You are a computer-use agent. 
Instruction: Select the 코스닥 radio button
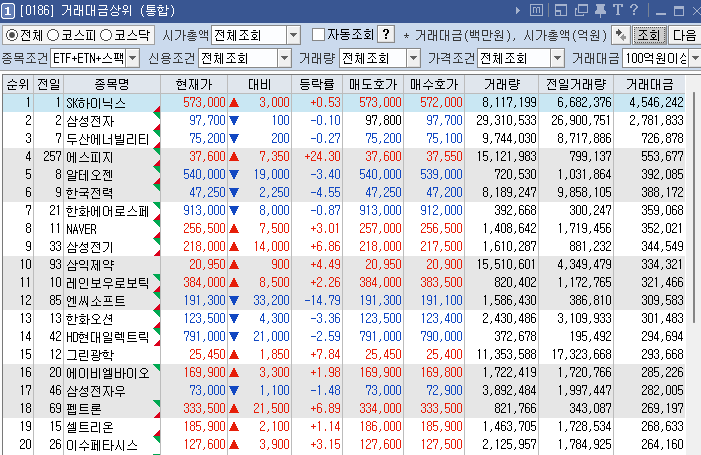coord(106,35)
